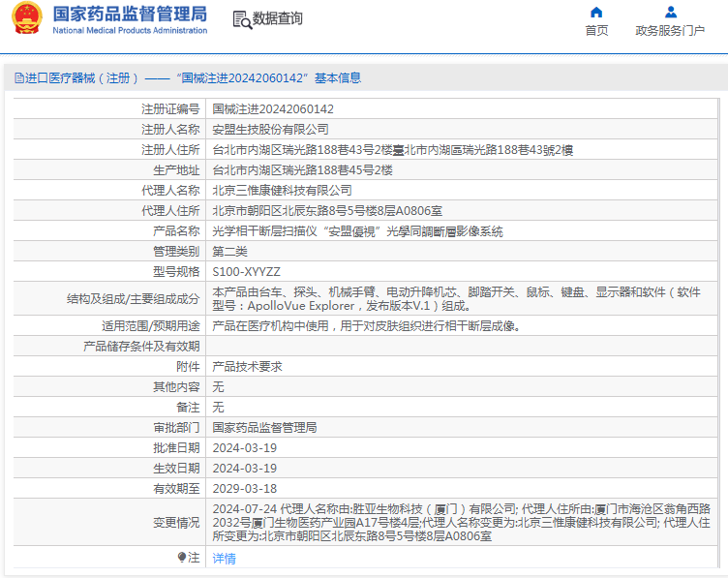This screenshot has width=728, height=578.
Task: Click the 变更情况 change history text
Action: [x=461, y=522]
